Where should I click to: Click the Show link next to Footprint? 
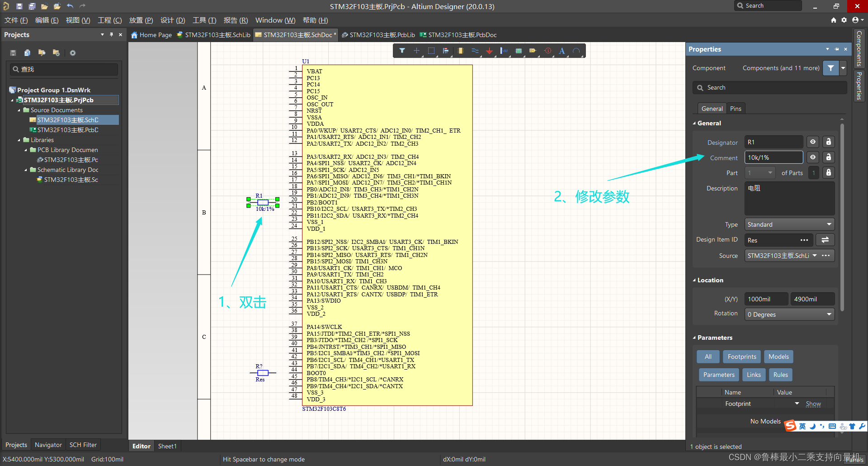coord(813,404)
